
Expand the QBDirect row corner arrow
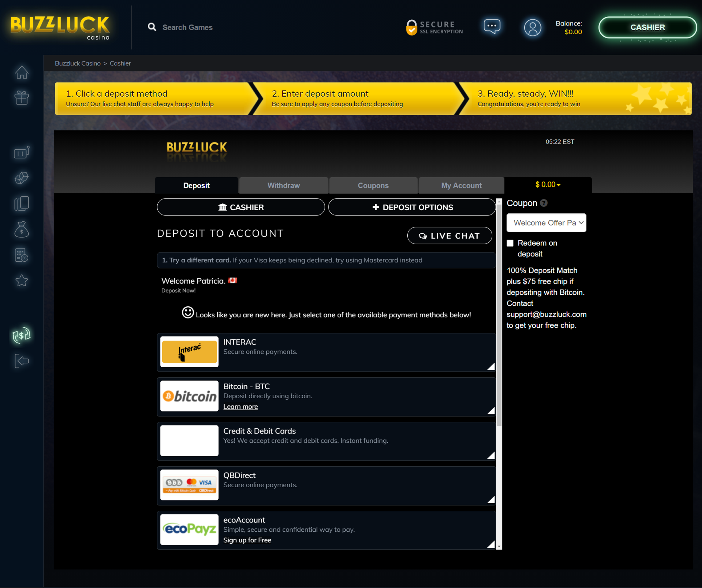pos(491,500)
